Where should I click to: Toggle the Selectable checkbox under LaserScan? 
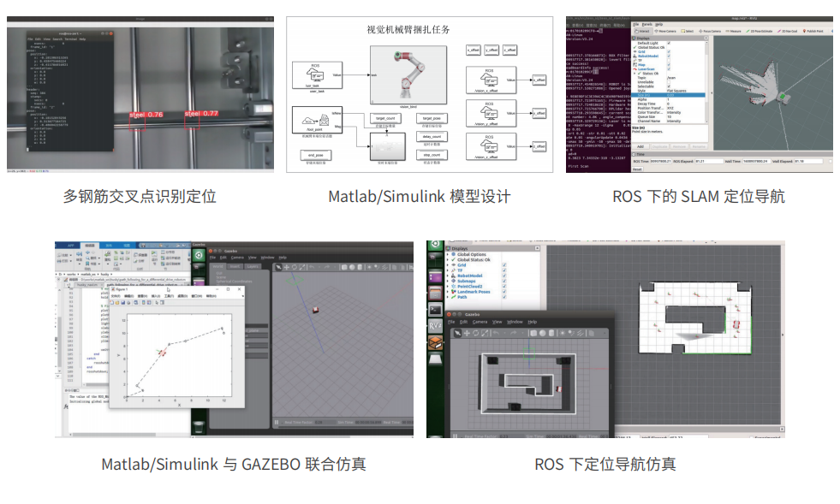tap(669, 86)
